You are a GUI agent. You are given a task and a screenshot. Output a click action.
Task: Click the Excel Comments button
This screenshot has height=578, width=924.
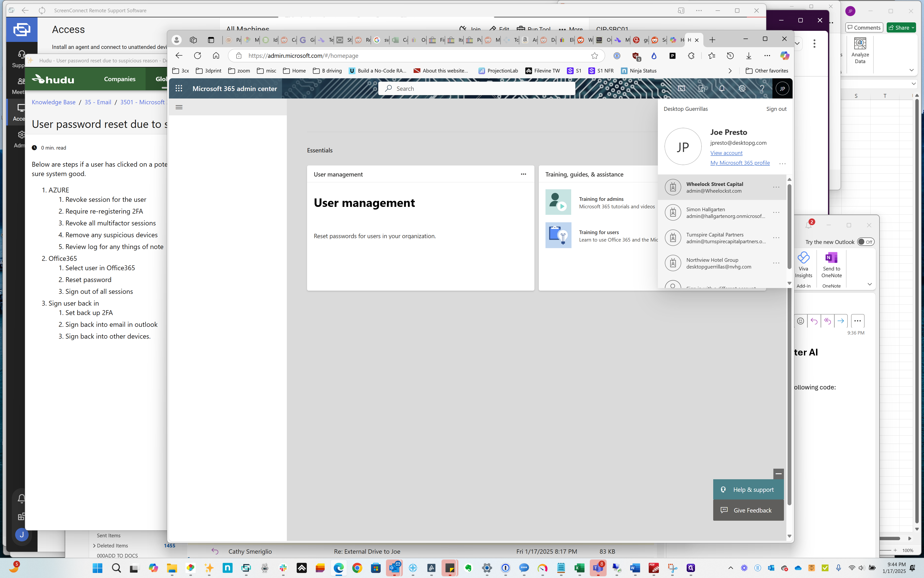pos(864,27)
